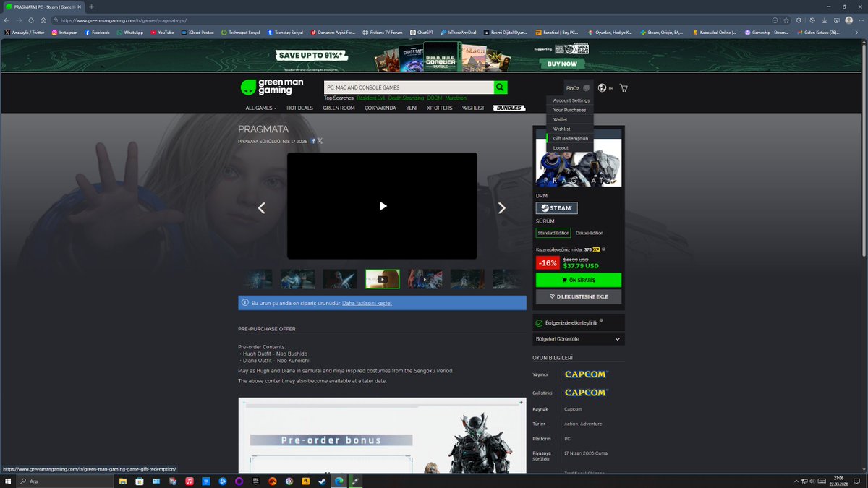This screenshot has height=488, width=868.
Task: Follow the Daha fazlasını keşfet link
Action: click(x=367, y=303)
